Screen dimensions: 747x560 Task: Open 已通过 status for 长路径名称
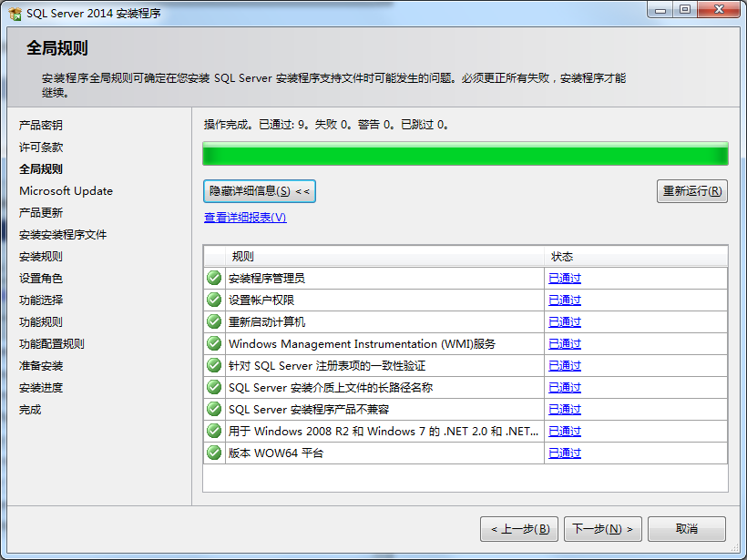coord(565,388)
